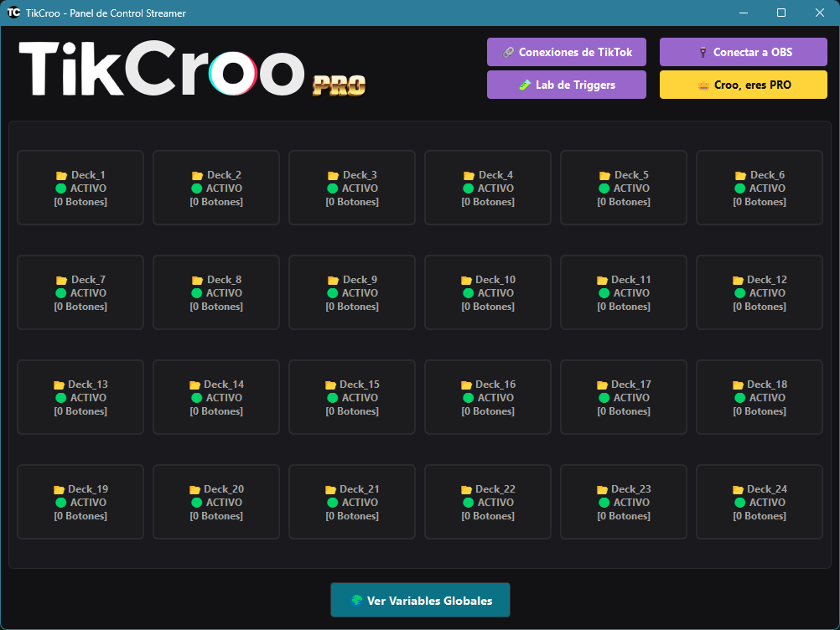Toggle Deck_11 green ACTIVO status dot
Viewport: 840px width, 630px height.
pos(604,293)
